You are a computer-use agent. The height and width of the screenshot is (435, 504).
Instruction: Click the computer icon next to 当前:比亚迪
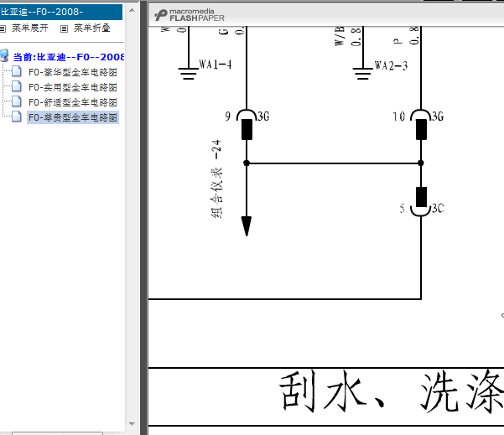4,55
